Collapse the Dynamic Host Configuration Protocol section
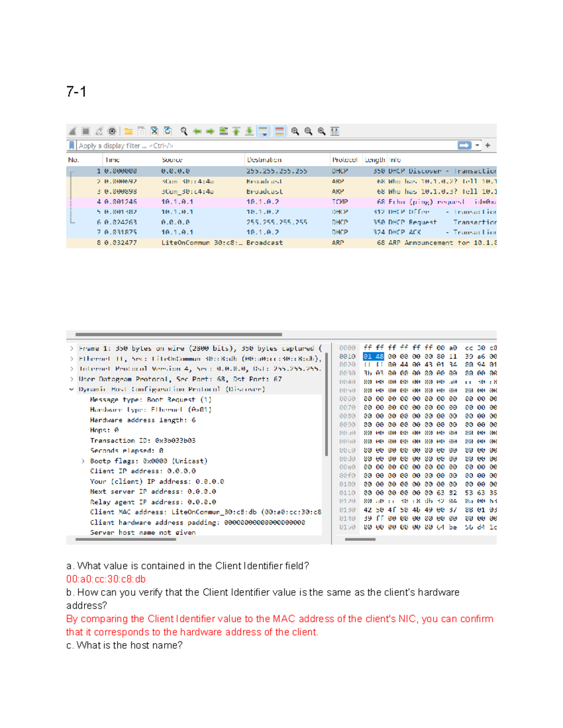Viewport: 563px width, 728px height. (x=71, y=389)
